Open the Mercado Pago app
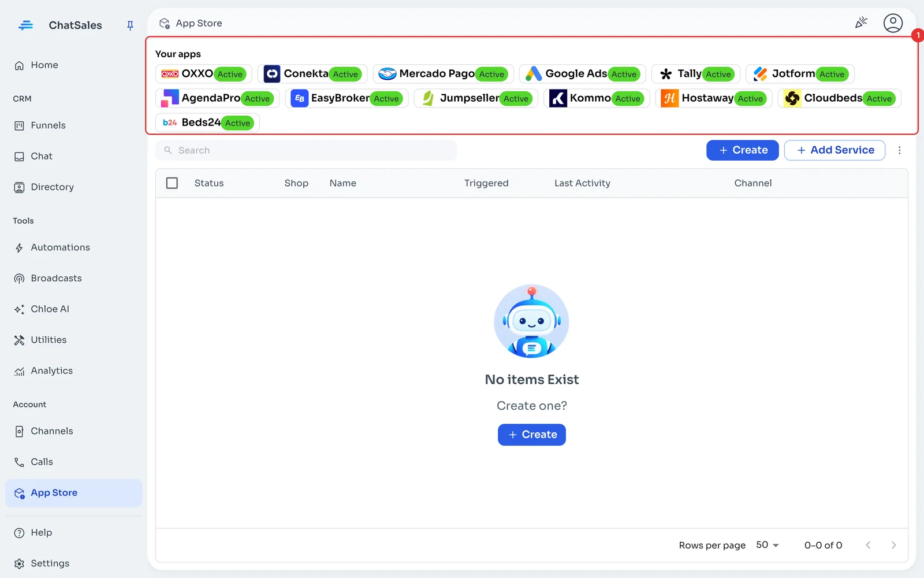 (443, 74)
